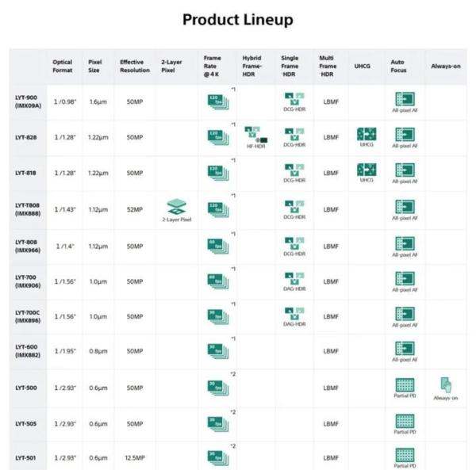Click the 52MP resolution cell

[x=133, y=209]
